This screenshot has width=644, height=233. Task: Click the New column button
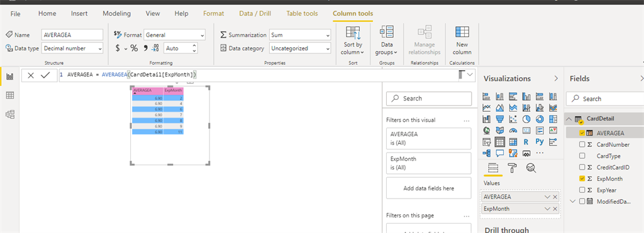(462, 40)
